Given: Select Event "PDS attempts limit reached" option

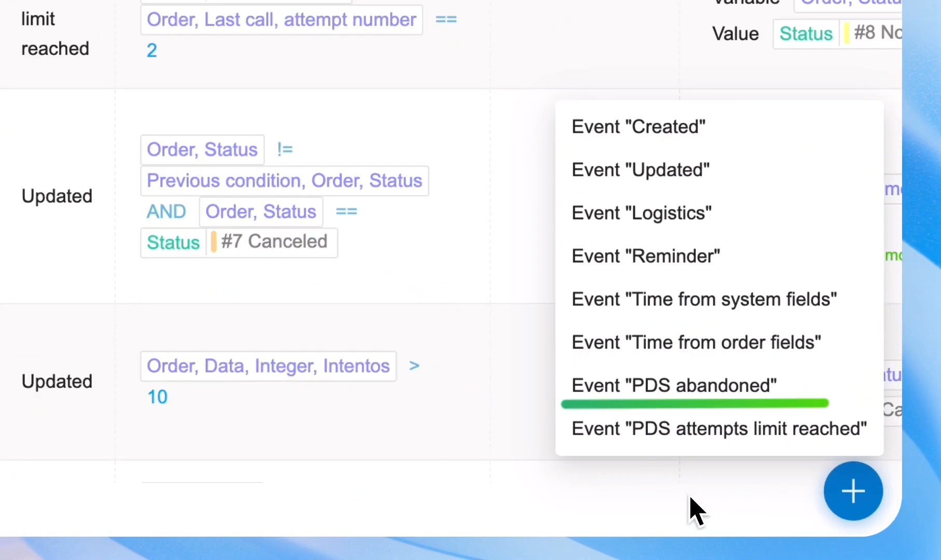Looking at the screenshot, I should 719,428.
